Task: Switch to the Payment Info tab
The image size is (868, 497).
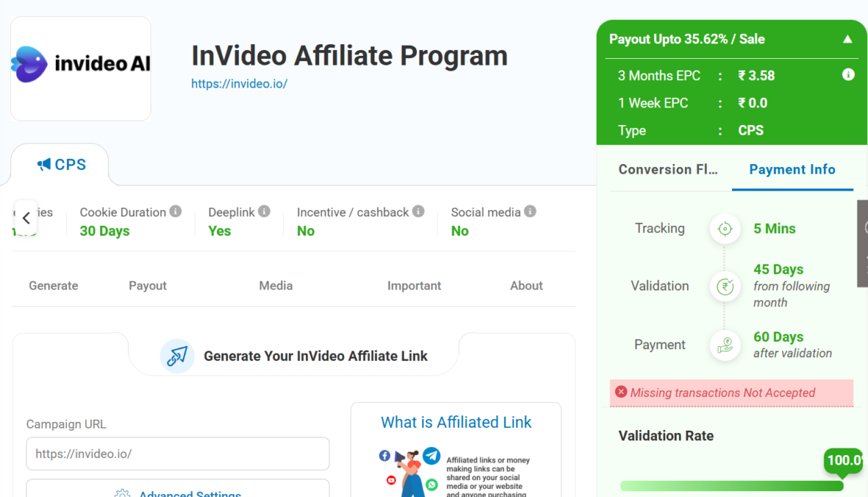Action: (791, 169)
